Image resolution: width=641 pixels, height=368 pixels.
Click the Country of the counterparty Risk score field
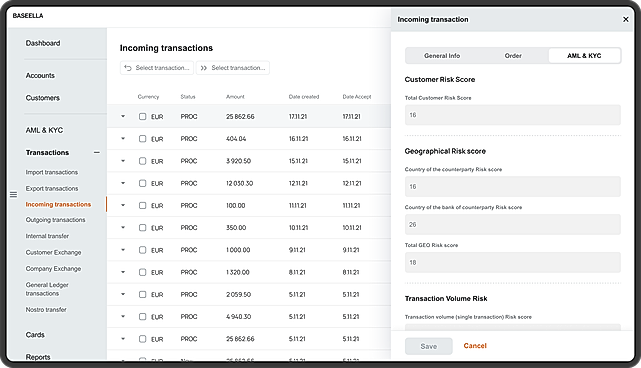click(x=513, y=186)
